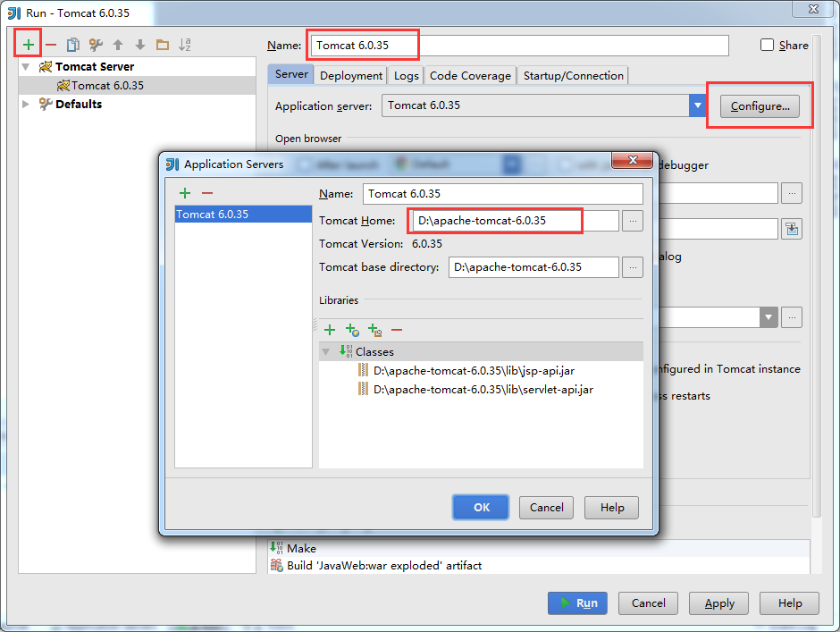Open the Code Coverage tab
The width and height of the screenshot is (840, 632).
click(x=470, y=76)
